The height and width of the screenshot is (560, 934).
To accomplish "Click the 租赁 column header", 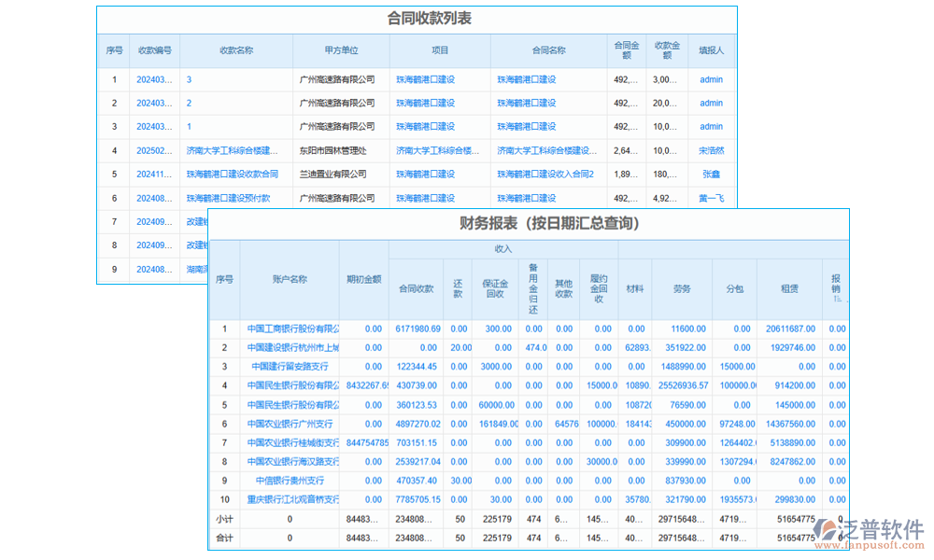I will pos(789,289).
